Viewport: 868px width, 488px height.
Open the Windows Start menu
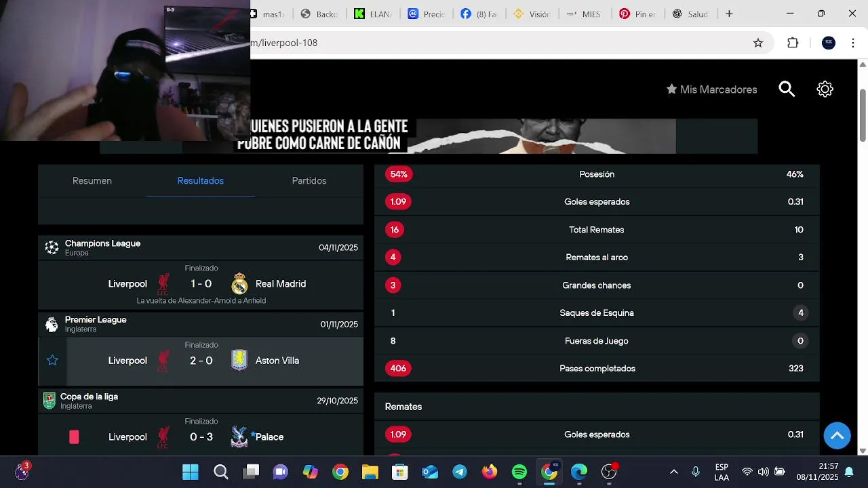[x=191, y=472]
